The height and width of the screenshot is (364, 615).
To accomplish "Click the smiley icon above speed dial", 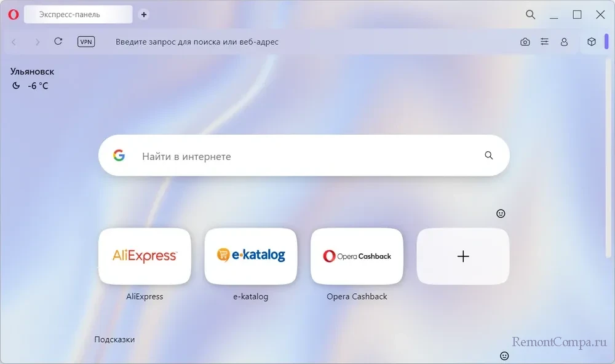I will (x=501, y=213).
